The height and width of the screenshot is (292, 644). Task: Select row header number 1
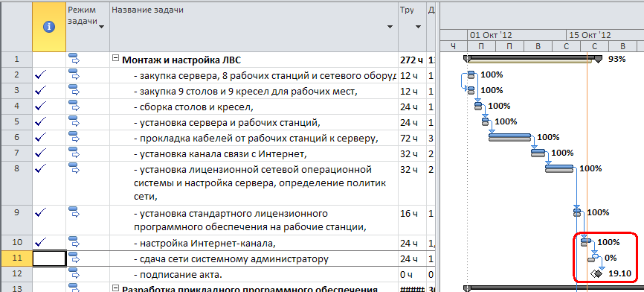pyautogui.click(x=16, y=60)
